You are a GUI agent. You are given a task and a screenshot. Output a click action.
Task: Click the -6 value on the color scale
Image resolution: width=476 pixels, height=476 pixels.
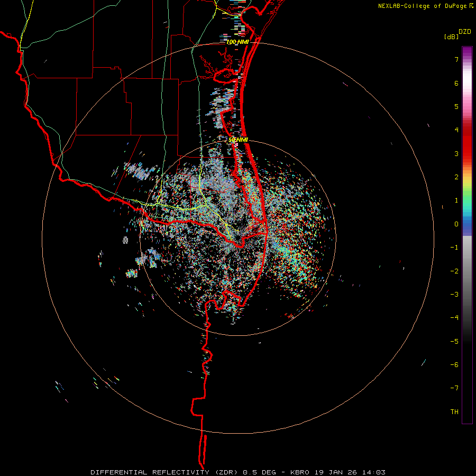click(x=454, y=364)
